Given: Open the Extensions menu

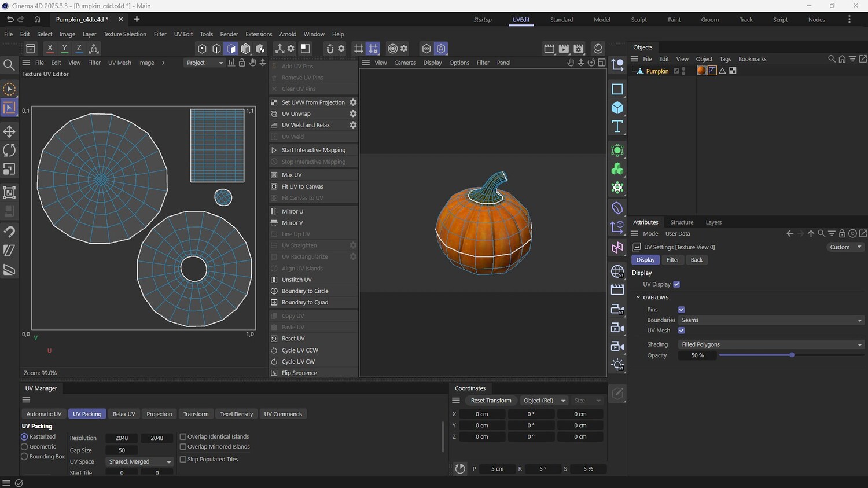Looking at the screenshot, I should [259, 34].
